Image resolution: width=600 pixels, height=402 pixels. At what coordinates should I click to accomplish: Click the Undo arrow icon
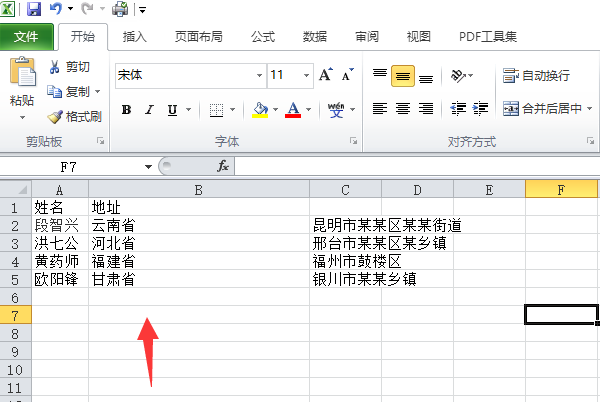tap(55, 8)
